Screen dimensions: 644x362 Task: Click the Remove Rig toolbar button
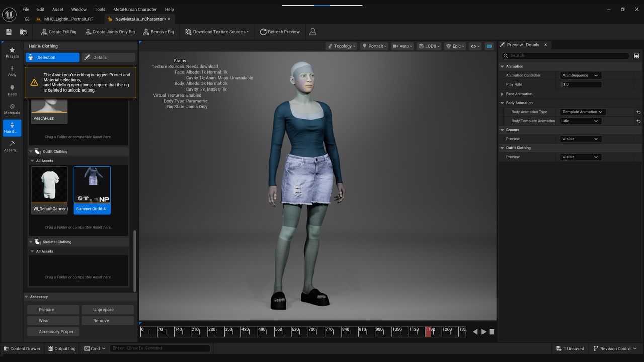pyautogui.click(x=158, y=32)
